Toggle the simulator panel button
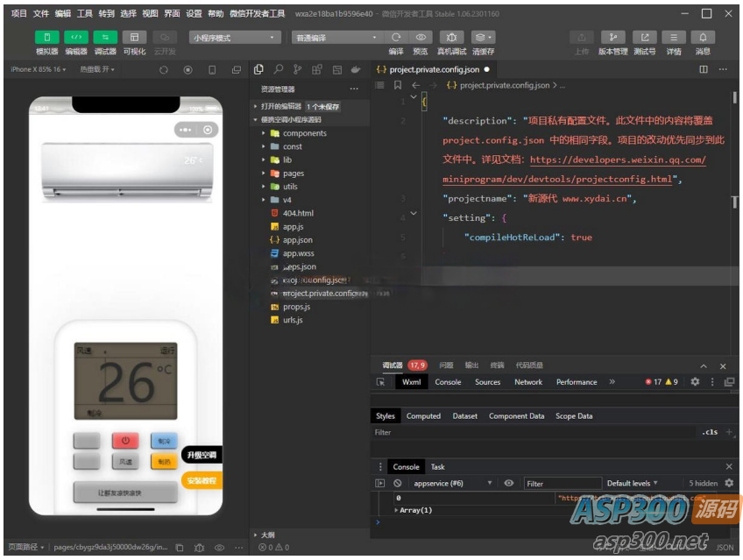743x560 pixels. click(x=47, y=37)
